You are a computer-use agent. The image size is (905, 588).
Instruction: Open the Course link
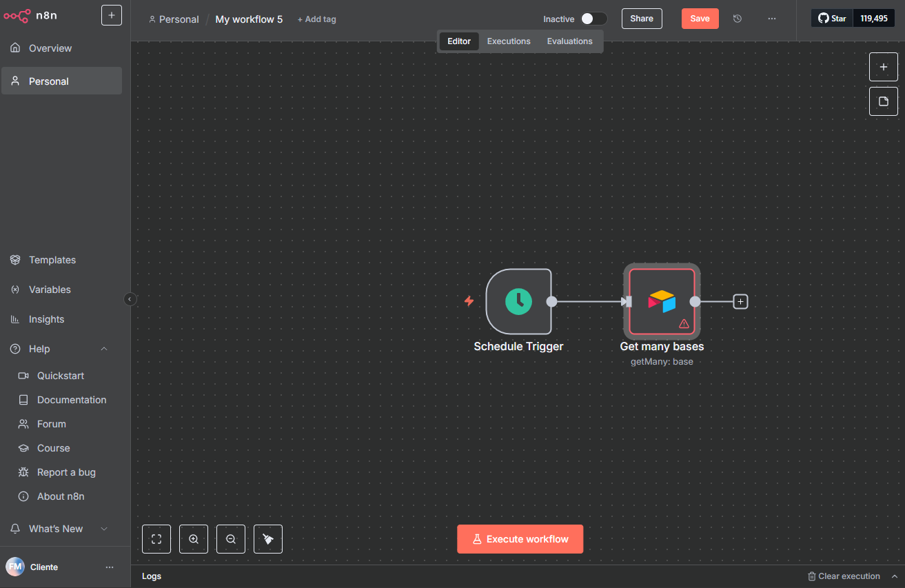[x=54, y=448]
